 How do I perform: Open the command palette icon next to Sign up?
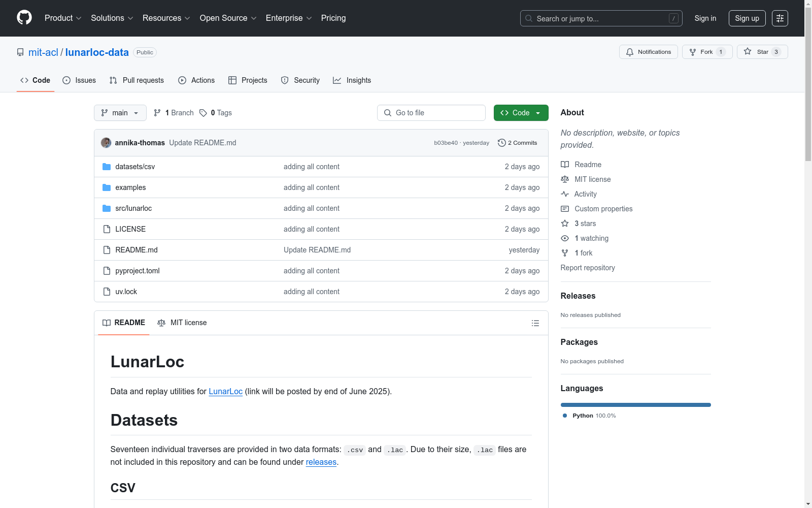point(780,18)
